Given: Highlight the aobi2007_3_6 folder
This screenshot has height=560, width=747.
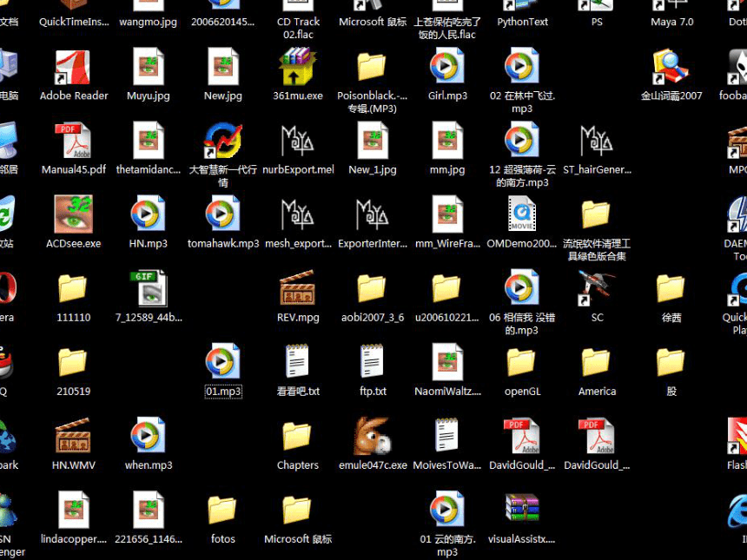Looking at the screenshot, I should (372, 288).
